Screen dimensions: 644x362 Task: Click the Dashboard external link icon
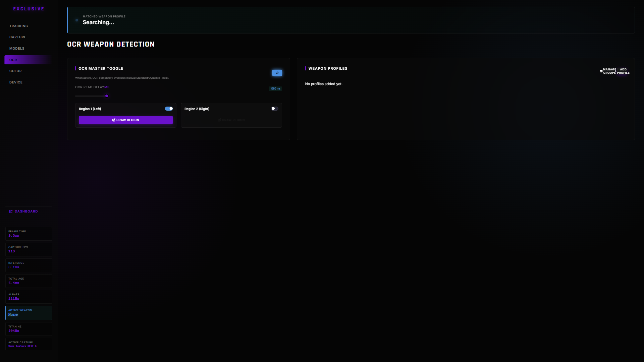coord(11,212)
